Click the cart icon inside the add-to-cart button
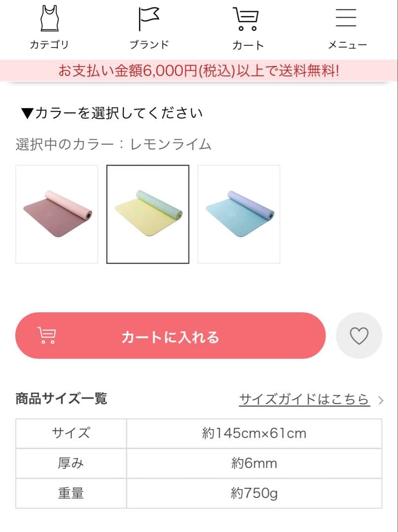Screen dimensions: 398x532 coord(47,336)
